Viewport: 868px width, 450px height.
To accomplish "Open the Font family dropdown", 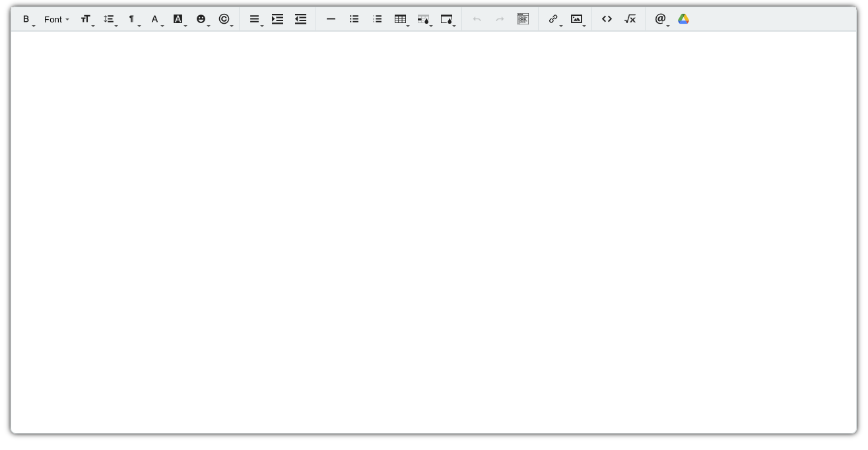I will point(57,19).
